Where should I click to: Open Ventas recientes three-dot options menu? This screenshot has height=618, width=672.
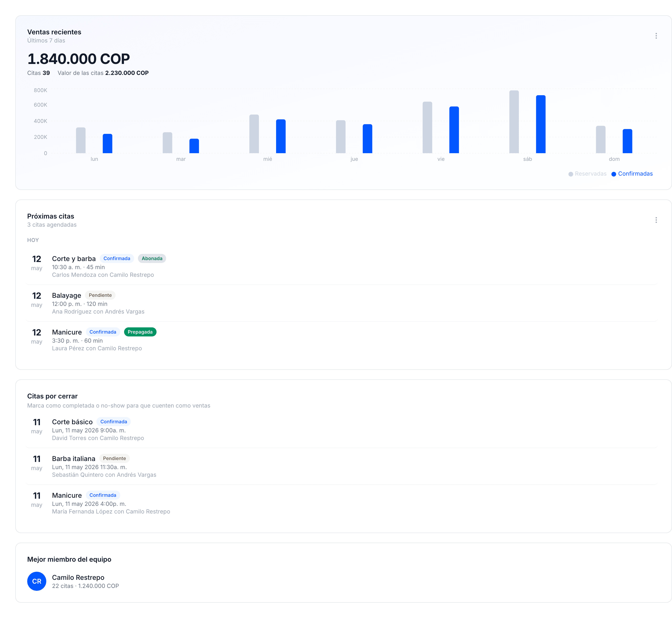656,36
